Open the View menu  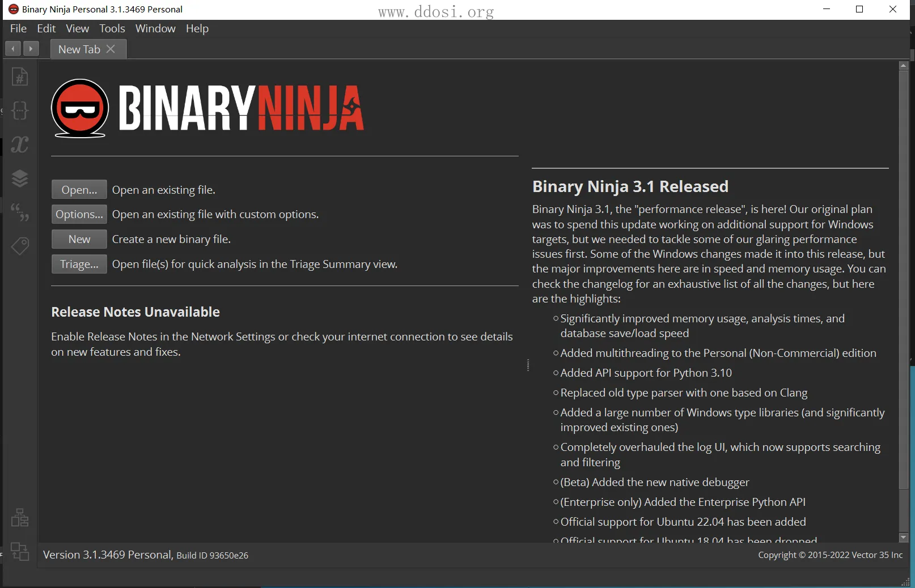pyautogui.click(x=77, y=28)
